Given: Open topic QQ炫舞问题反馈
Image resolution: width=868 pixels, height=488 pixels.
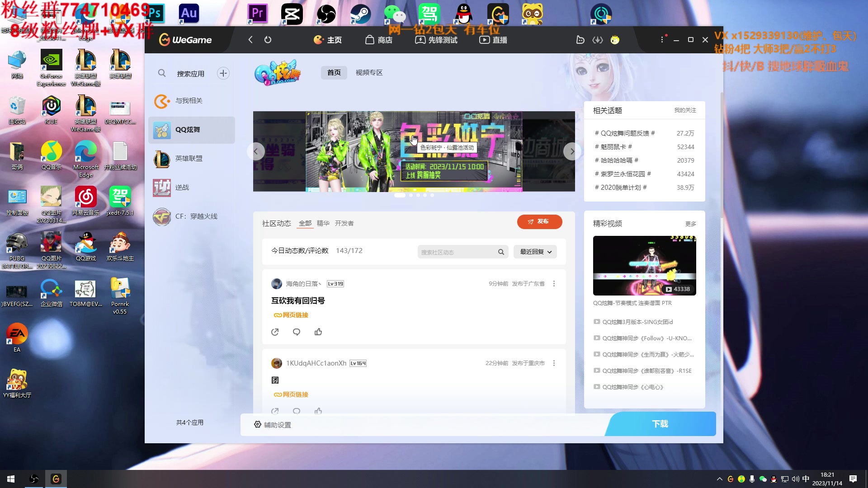Looking at the screenshot, I should 625,133.
